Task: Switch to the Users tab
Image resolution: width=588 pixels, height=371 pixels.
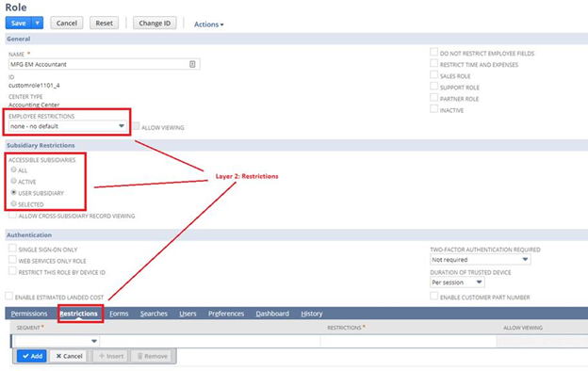Action: point(188,314)
